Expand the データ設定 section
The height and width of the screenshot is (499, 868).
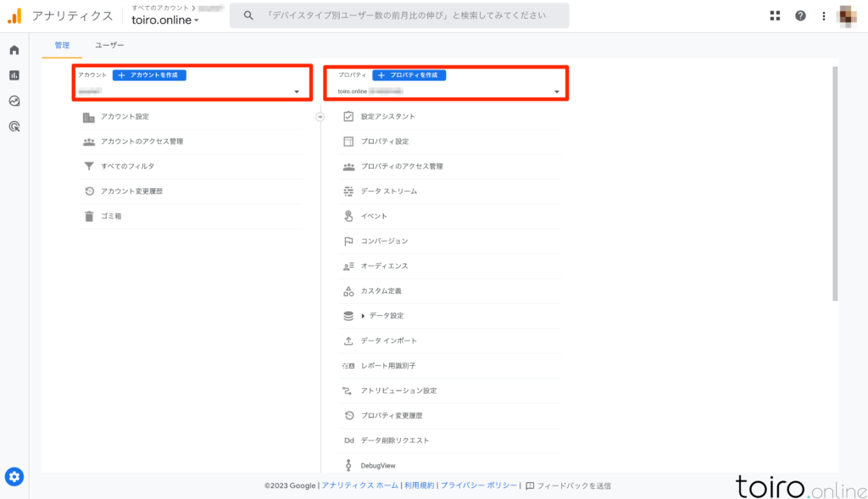point(363,316)
